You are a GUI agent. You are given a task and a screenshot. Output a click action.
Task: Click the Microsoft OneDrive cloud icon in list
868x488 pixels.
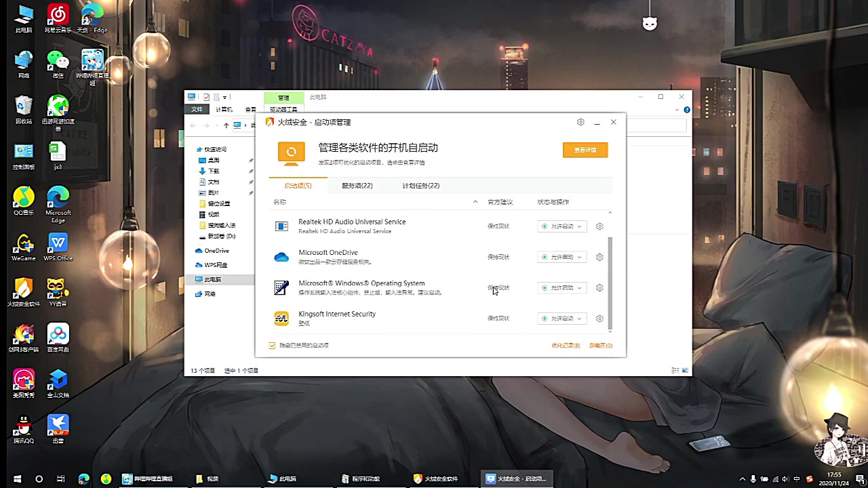tap(281, 257)
